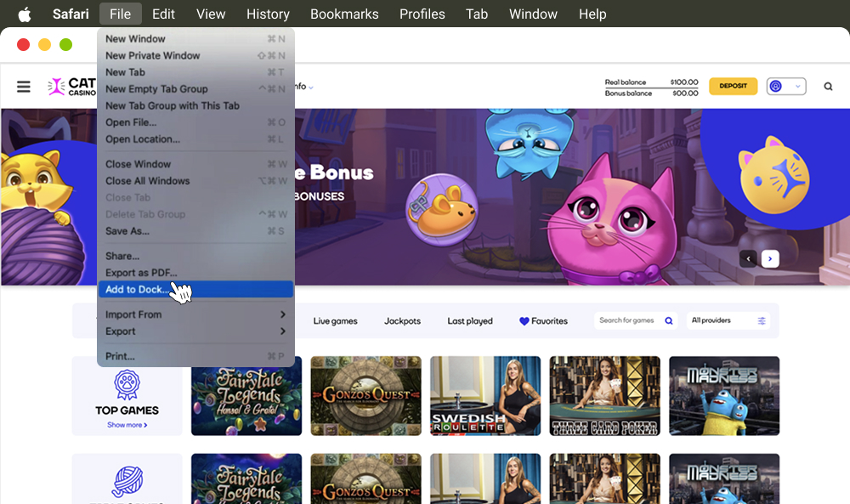Click the magnifier in the games search

tap(669, 321)
